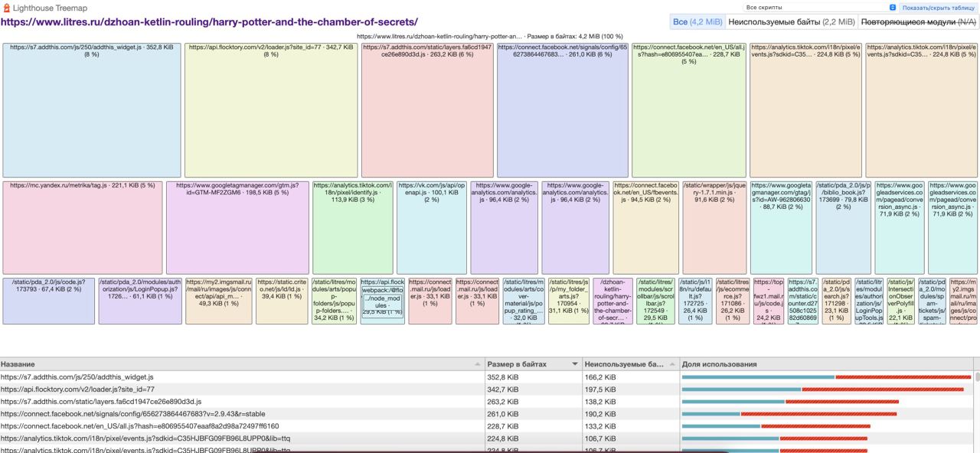Sort table by Название column
The width and height of the screenshot is (980, 453).
click(x=243, y=364)
